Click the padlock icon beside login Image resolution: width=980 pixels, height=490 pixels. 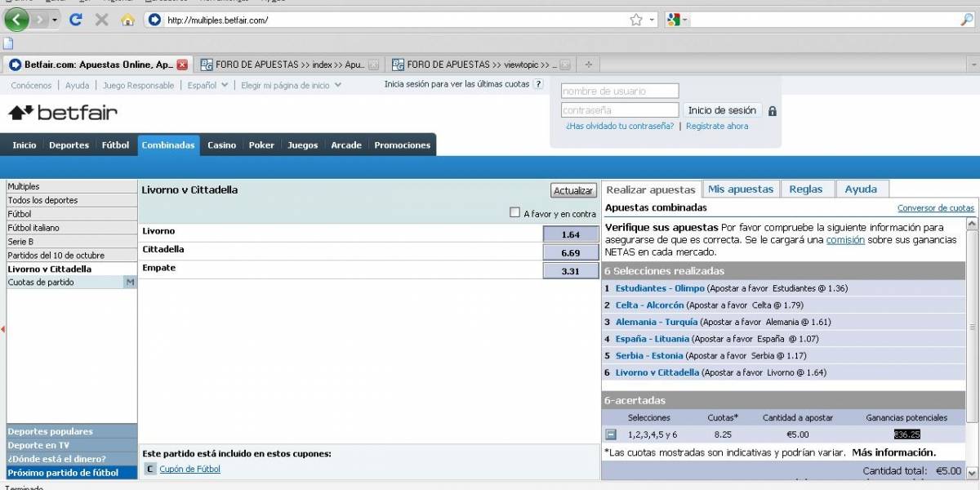coord(772,111)
